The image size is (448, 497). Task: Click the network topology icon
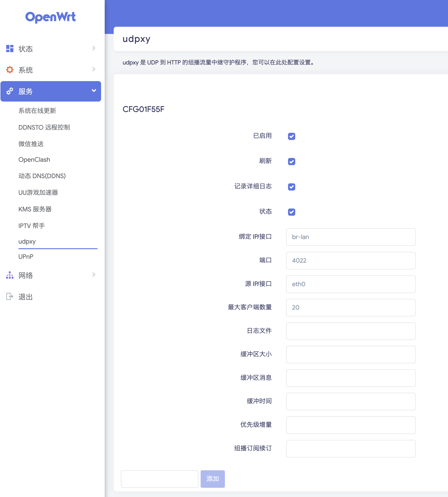point(10,275)
